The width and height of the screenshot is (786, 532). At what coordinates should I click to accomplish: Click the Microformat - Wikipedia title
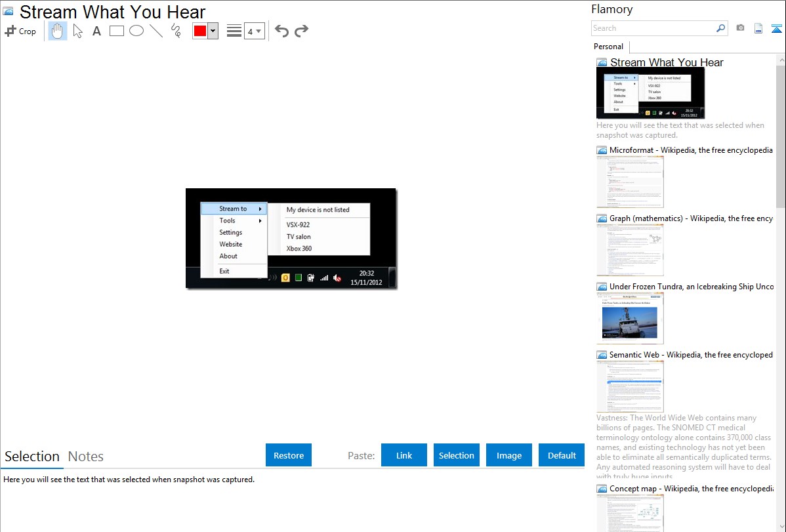(691, 150)
